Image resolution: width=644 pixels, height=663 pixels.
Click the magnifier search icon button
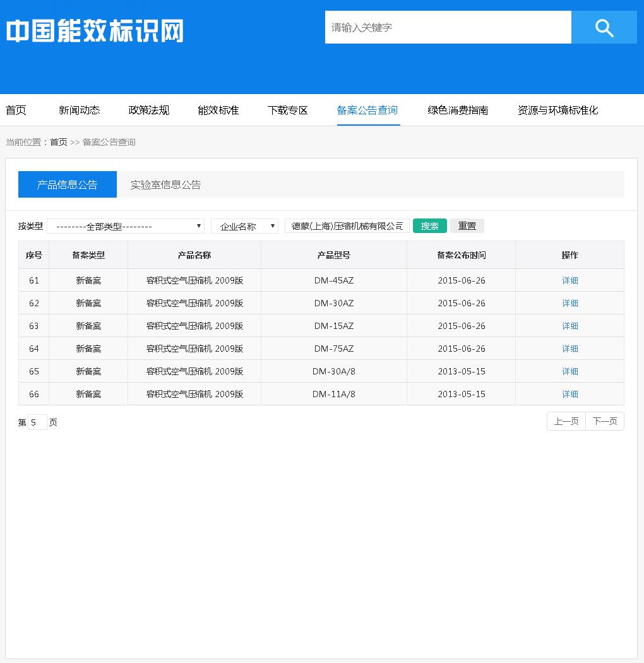tap(604, 27)
